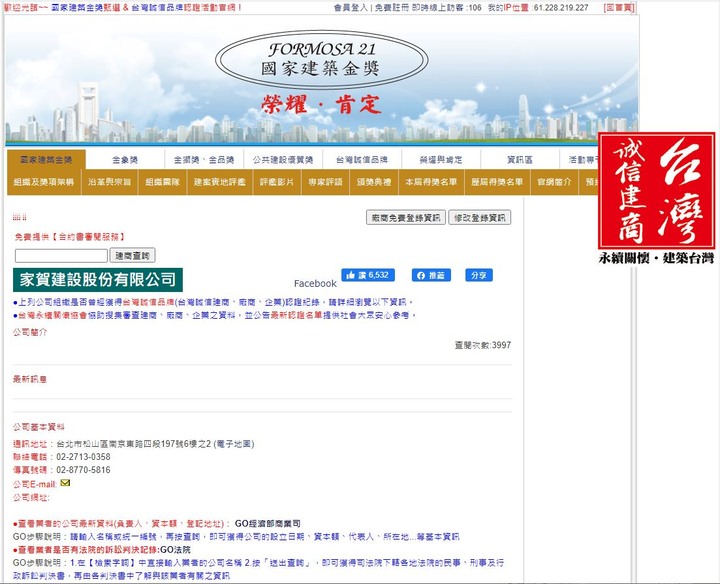The height and width of the screenshot is (584, 720).
Task: Open 專家評語 submenu item
Action: click(325, 182)
